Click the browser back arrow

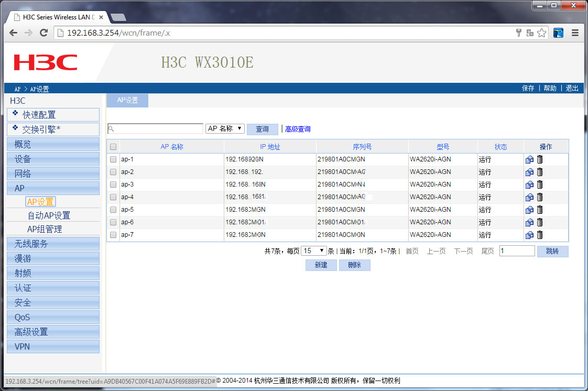click(x=14, y=32)
